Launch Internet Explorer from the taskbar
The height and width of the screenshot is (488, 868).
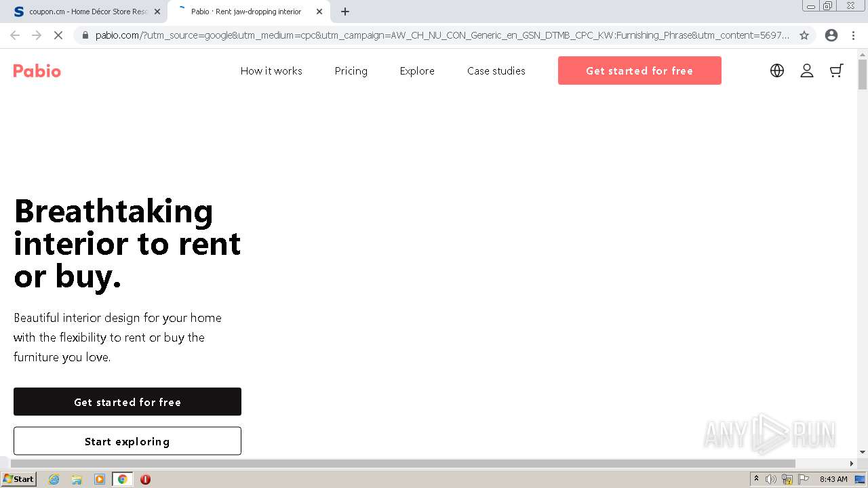pyautogui.click(x=54, y=479)
